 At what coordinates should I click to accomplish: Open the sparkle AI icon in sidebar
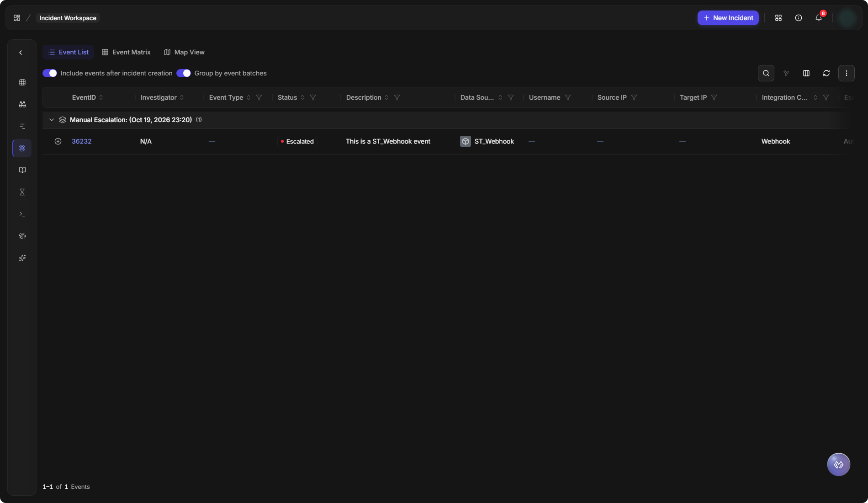pyautogui.click(x=22, y=258)
